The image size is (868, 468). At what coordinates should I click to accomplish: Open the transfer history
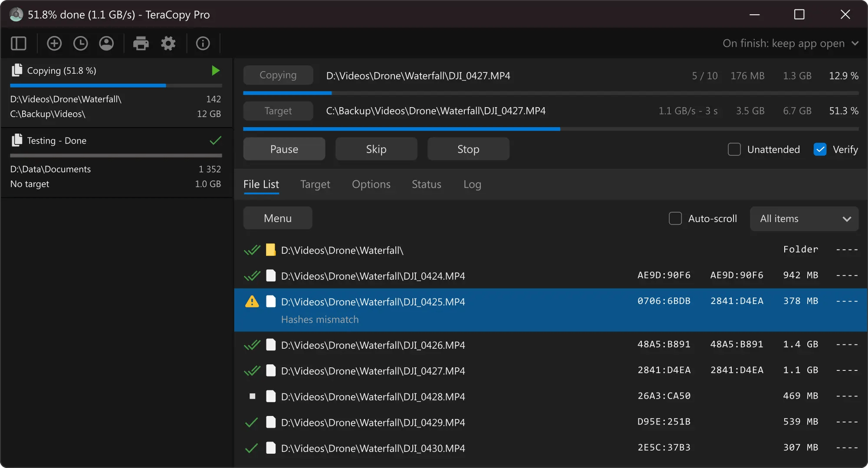click(x=80, y=43)
